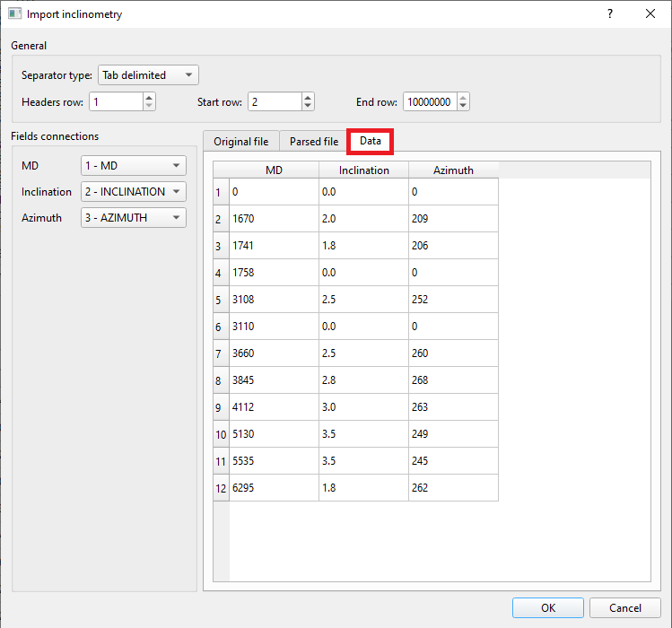Select the MD cell with value 1758
This screenshot has height=628, width=672.
[275, 273]
